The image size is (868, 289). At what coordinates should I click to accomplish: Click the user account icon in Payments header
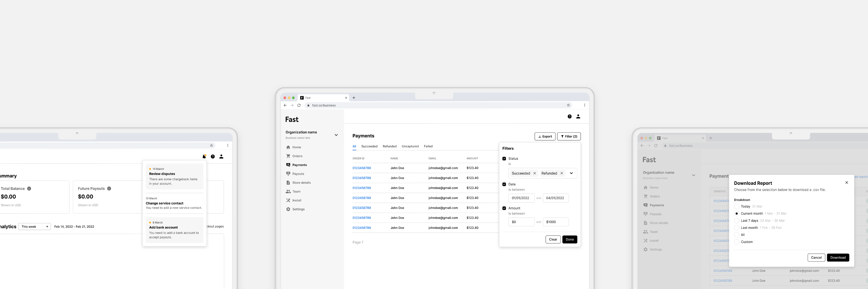click(x=578, y=116)
